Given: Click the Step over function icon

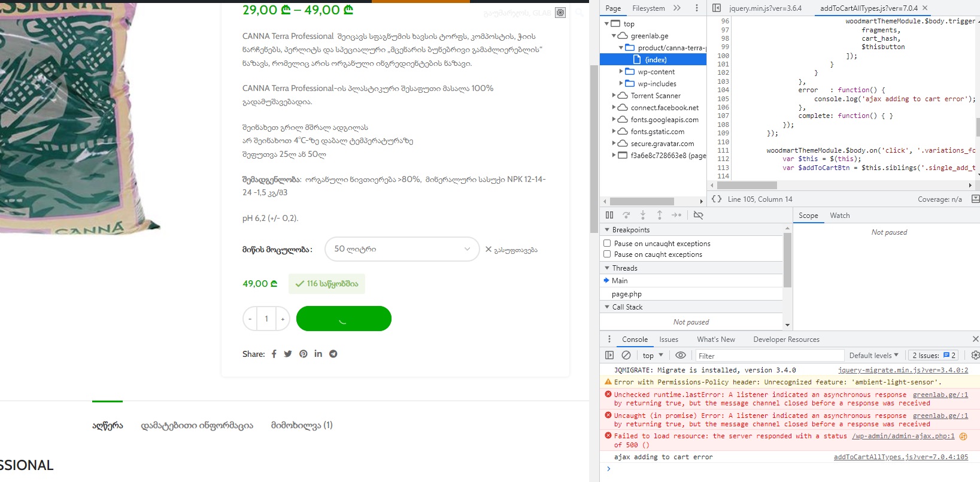Looking at the screenshot, I should click(x=626, y=215).
